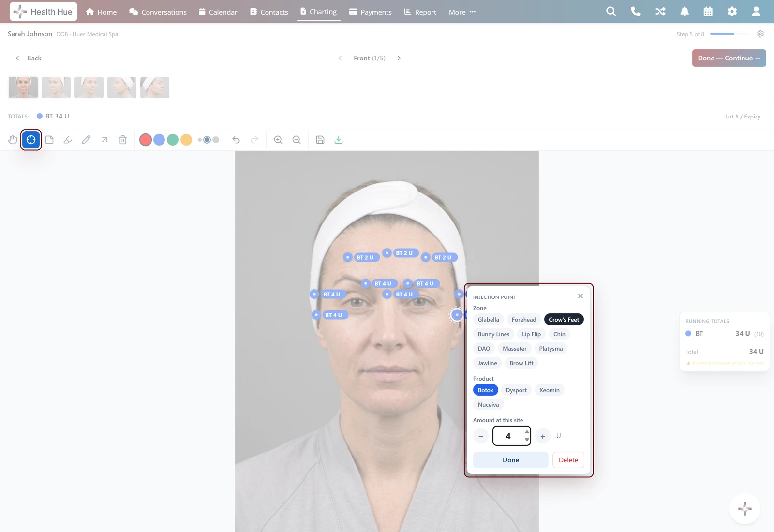Image resolution: width=774 pixels, height=532 pixels.
Task: Choose Nuceiva product
Action: pyautogui.click(x=488, y=405)
